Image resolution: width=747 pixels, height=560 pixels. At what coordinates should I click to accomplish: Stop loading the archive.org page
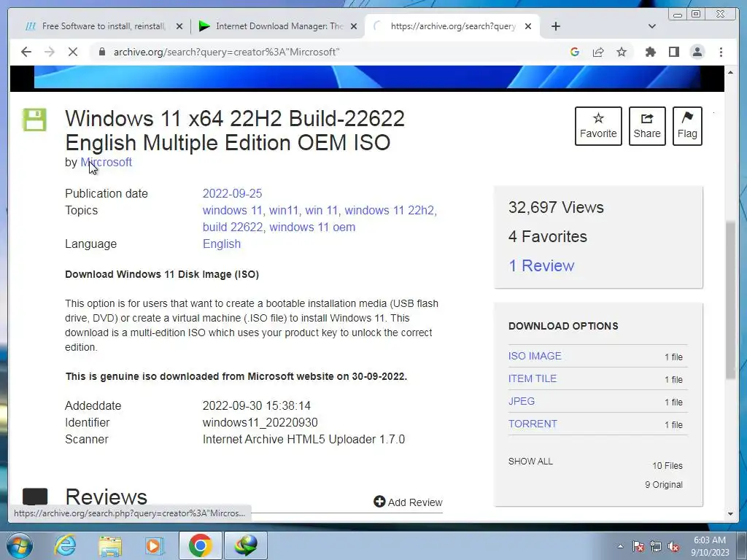[x=73, y=52]
